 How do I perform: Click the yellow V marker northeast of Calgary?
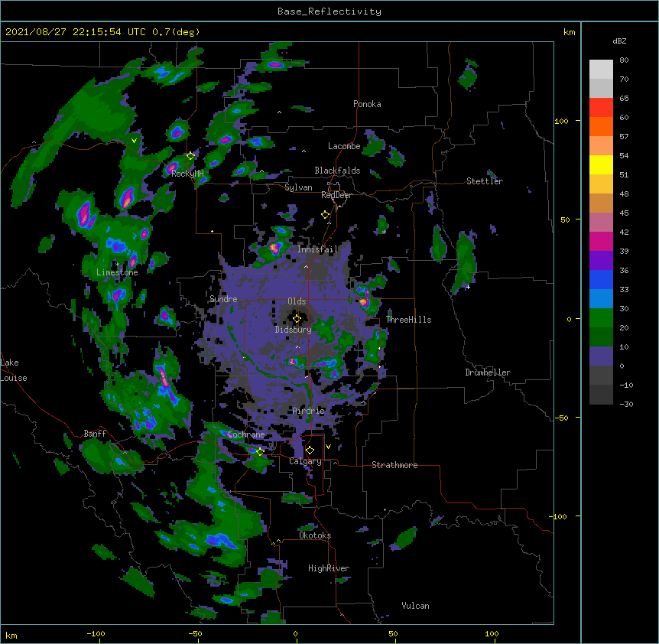coord(328,447)
